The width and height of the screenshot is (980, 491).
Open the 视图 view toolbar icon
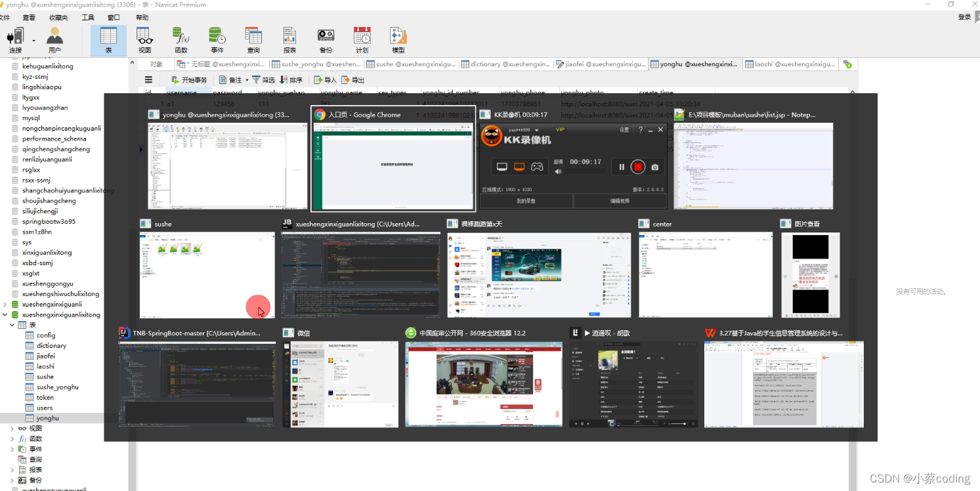(144, 40)
